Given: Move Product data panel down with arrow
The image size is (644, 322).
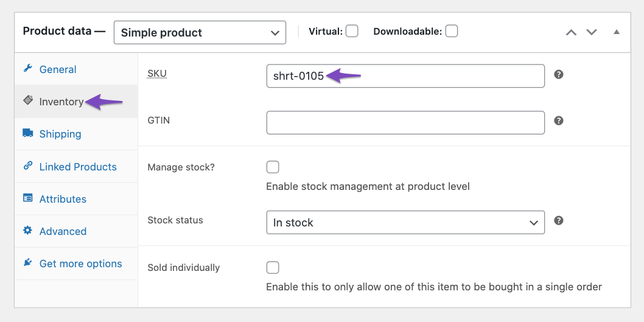Looking at the screenshot, I should click(x=592, y=32).
